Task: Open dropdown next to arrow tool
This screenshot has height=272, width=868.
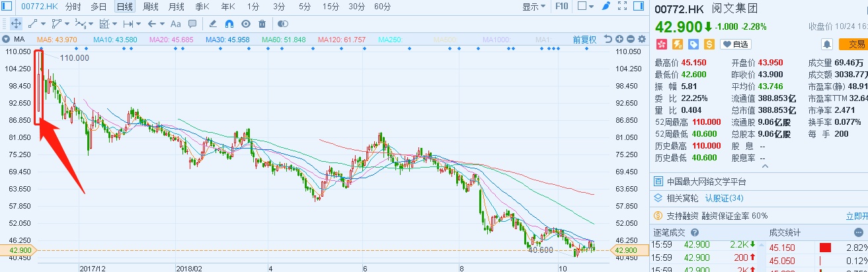Action: [x=162, y=24]
